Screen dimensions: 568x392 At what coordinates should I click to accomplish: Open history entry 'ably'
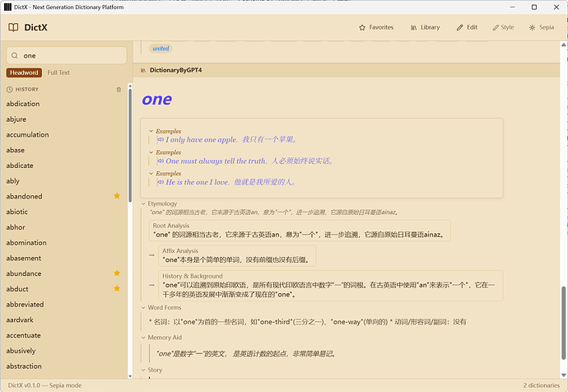tap(12, 181)
